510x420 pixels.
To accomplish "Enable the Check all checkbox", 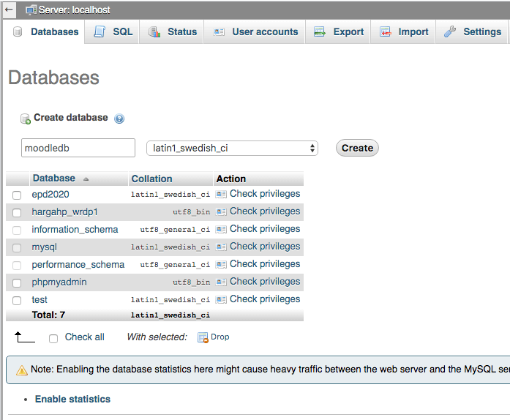I will coord(53,338).
